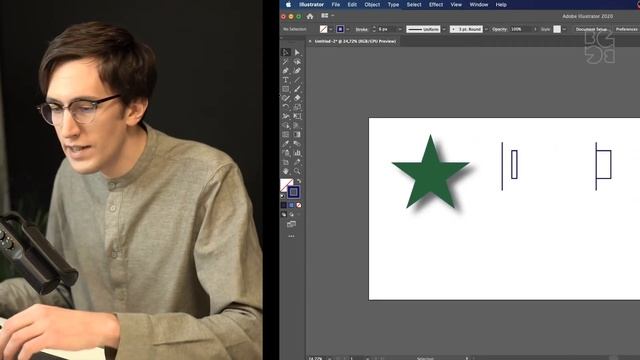This screenshot has height=360, width=640.
Task: Select the Scale tool
Action: tap(297, 107)
